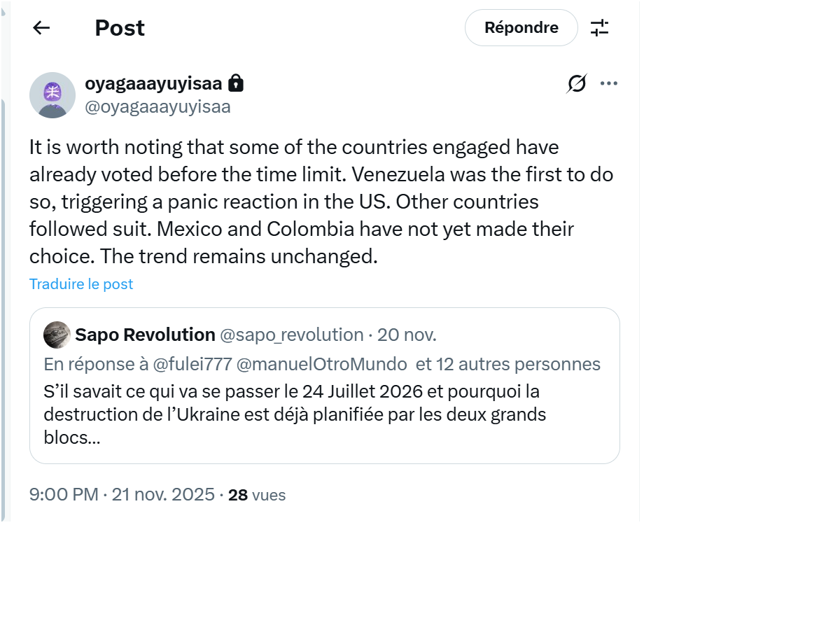Open oyagaaayuyisaa's profile avatar
The height and width of the screenshot is (630, 840).
[x=52, y=95]
